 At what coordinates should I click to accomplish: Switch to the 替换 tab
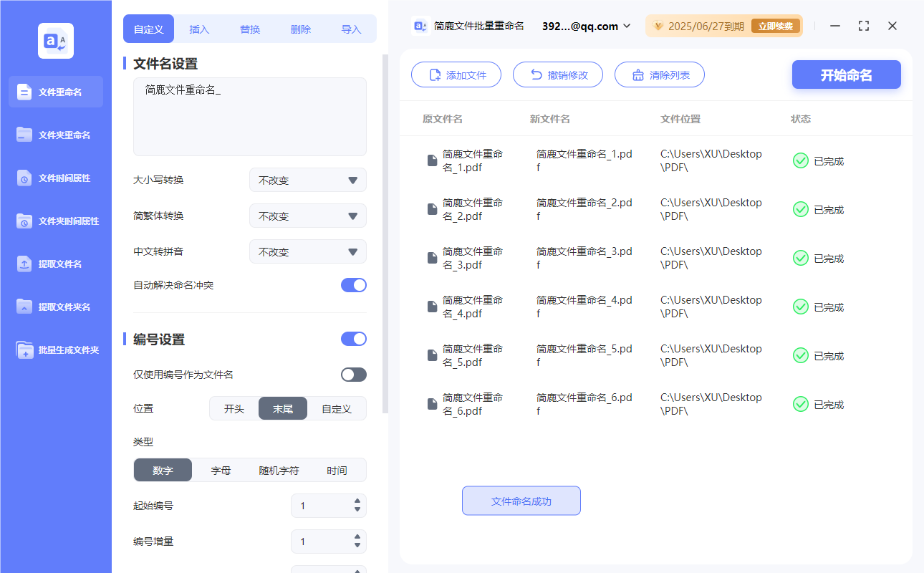click(250, 29)
